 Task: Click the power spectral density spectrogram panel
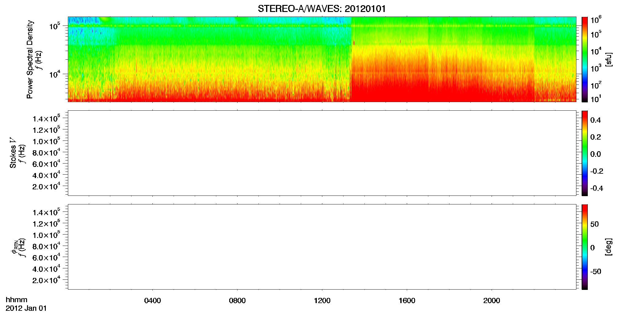322,59
